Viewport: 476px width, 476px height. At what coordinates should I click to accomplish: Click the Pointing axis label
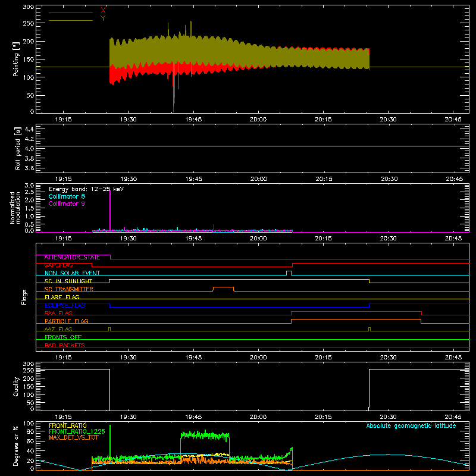click(x=16, y=59)
